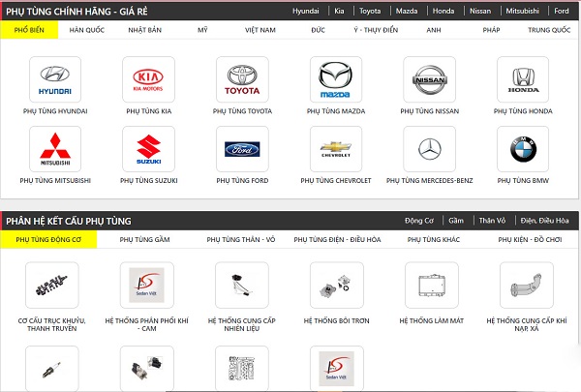Open the Phụ Tùng Thân - Vỏ tab

coord(241,239)
